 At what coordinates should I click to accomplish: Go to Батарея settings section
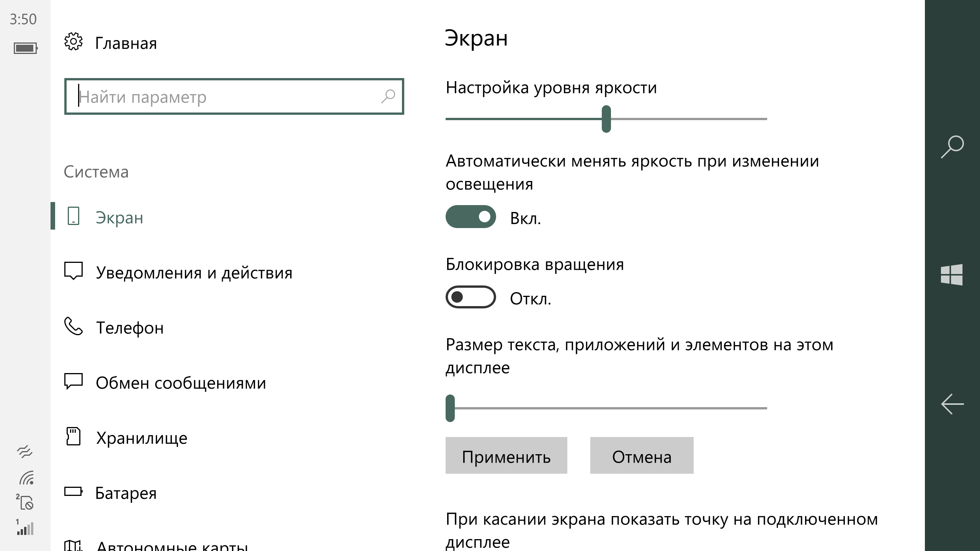point(126,493)
